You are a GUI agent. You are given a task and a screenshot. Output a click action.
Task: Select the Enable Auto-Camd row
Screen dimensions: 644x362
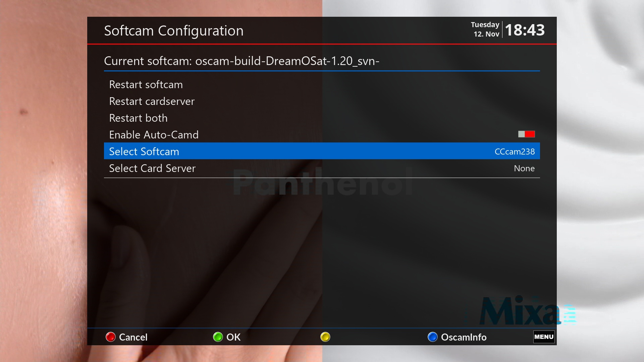pyautogui.click(x=322, y=134)
